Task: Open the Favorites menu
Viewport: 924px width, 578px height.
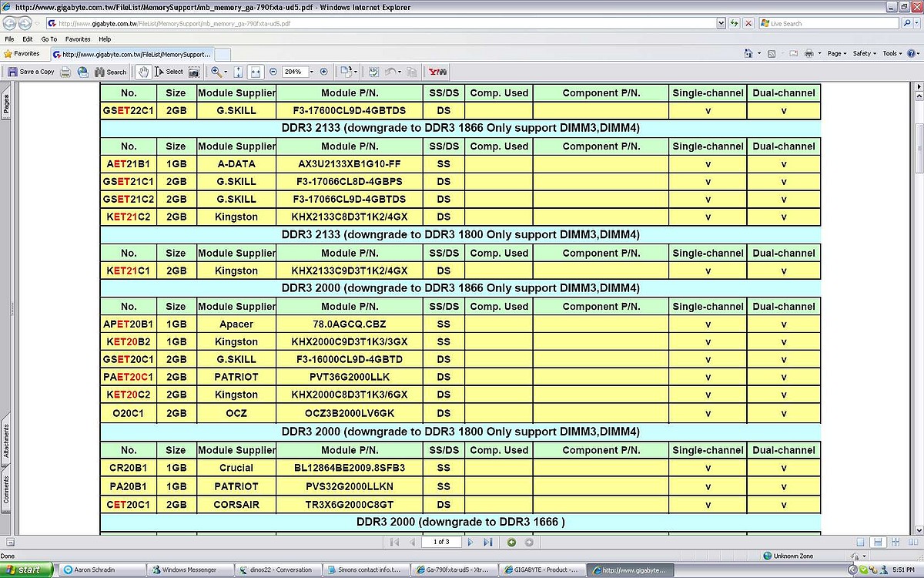Action: [x=78, y=39]
